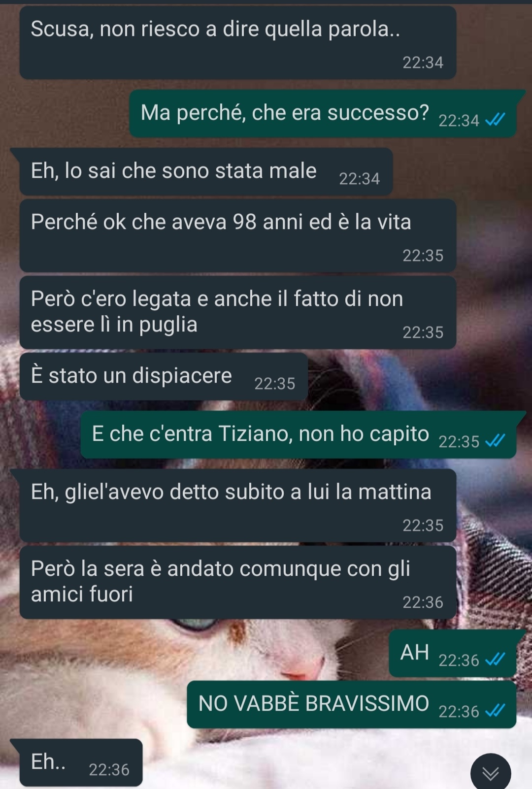Tap blue ticks on 'NO VABBÈ BRAVISSIMO' message
532x789 pixels.
click(495, 711)
